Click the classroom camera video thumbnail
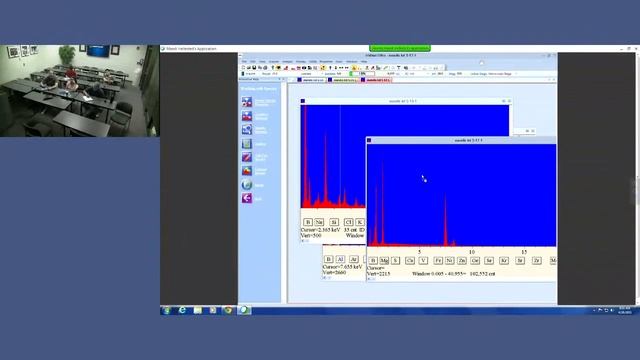This screenshot has height=360, width=640. point(80,91)
